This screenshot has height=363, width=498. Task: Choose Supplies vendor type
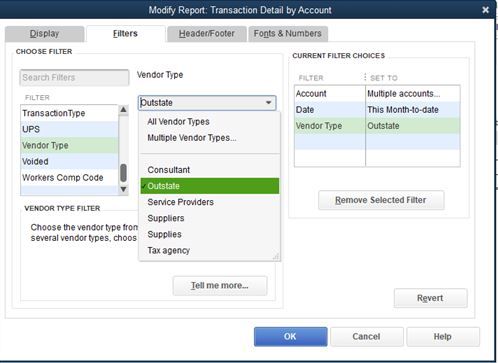click(x=210, y=234)
